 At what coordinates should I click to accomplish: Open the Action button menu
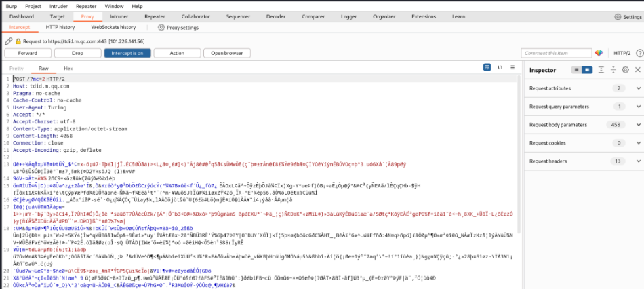pyautogui.click(x=177, y=53)
